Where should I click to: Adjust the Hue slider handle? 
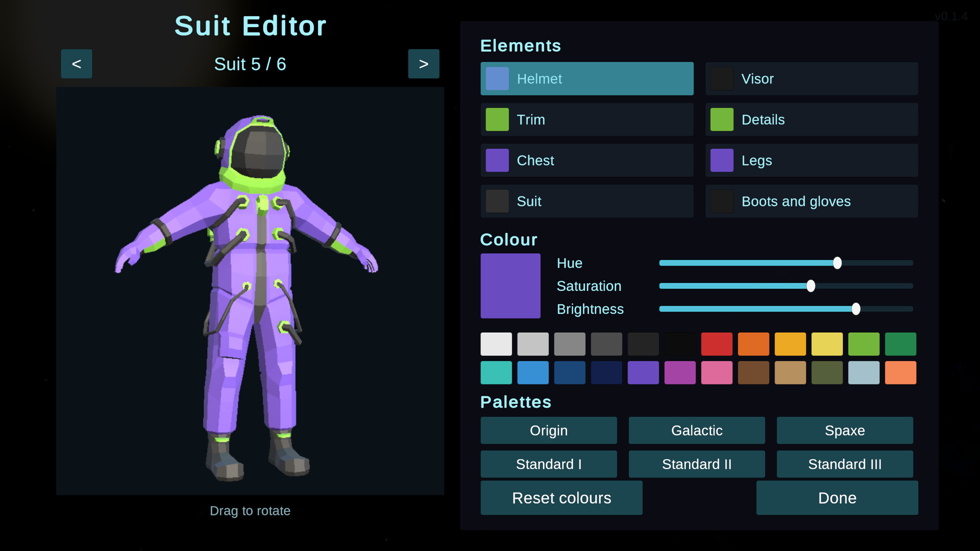(837, 263)
